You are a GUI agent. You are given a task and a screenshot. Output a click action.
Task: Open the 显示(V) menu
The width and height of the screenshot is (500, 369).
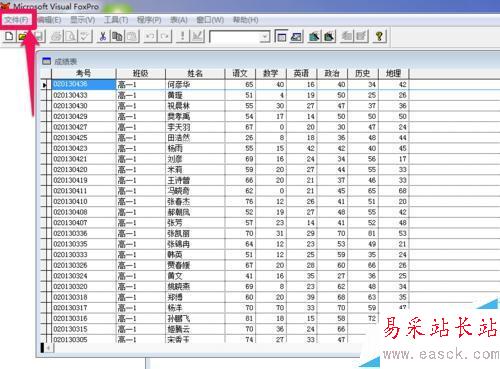82,20
